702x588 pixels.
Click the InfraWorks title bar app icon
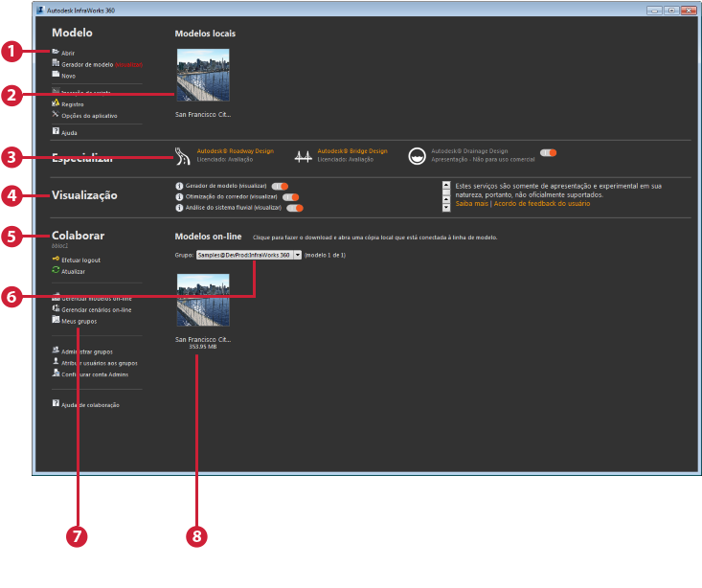click(41, 10)
